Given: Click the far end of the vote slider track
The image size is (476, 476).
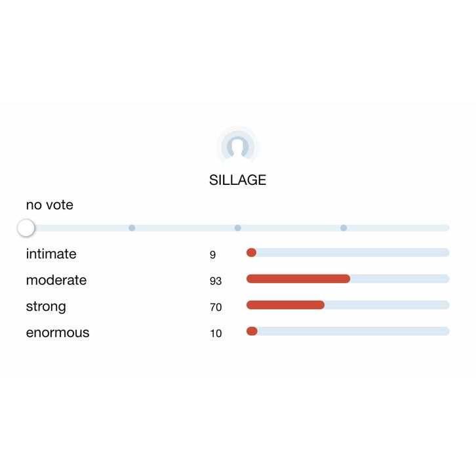Looking at the screenshot, I should [x=445, y=228].
